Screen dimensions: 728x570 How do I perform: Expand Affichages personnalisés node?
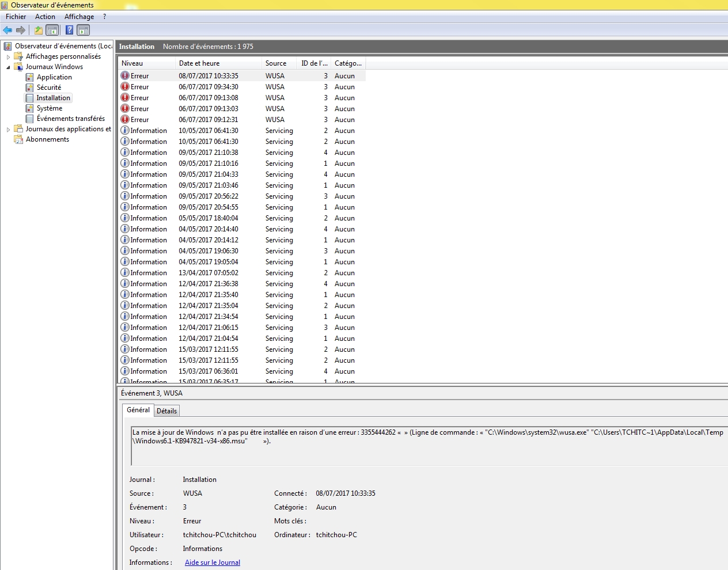point(8,57)
